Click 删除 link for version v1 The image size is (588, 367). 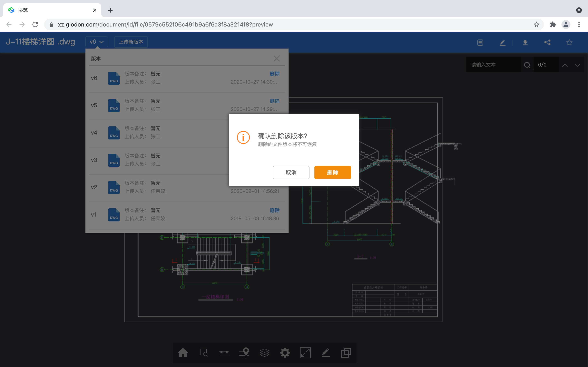tap(275, 210)
